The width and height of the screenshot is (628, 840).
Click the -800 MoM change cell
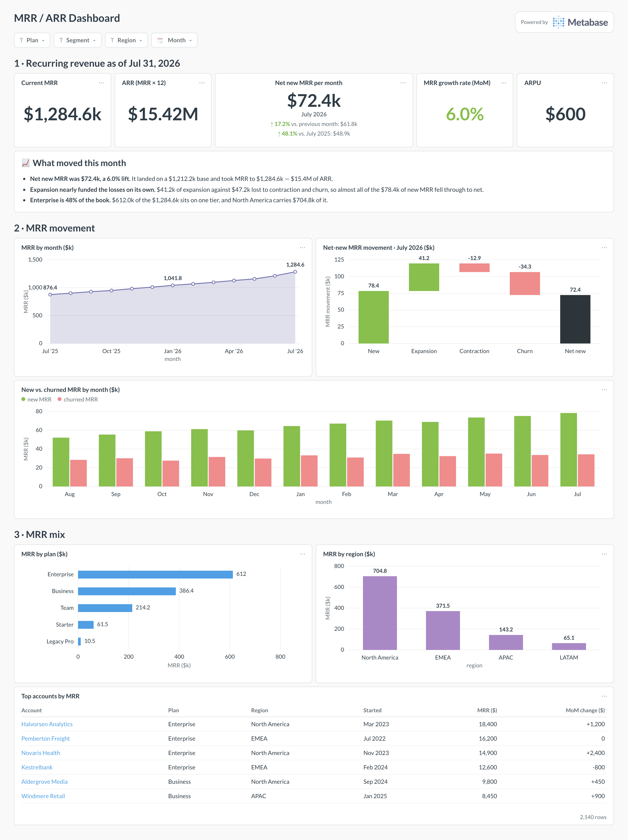coord(599,767)
